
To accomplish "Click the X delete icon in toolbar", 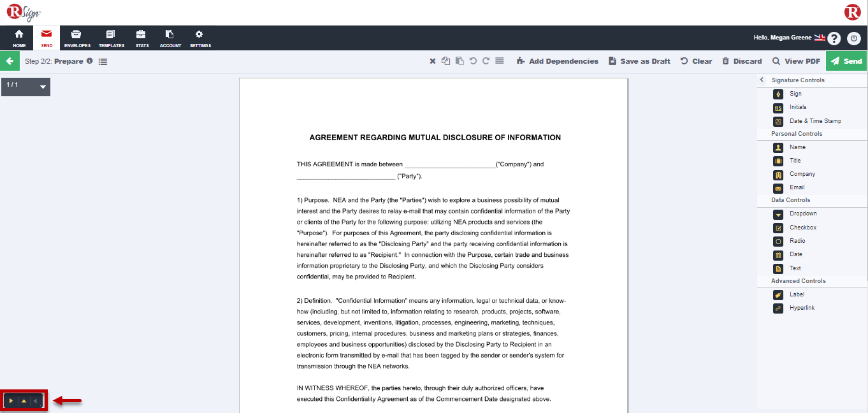I will (x=433, y=61).
